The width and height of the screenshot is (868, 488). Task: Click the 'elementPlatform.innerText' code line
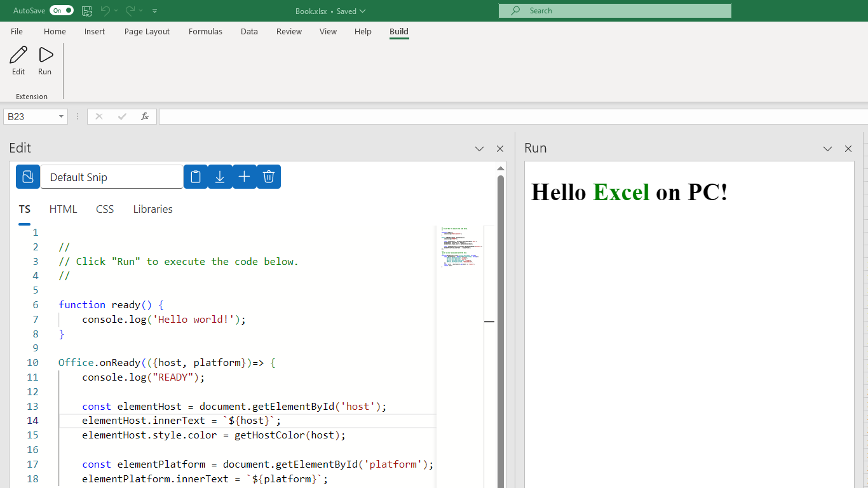point(205,479)
